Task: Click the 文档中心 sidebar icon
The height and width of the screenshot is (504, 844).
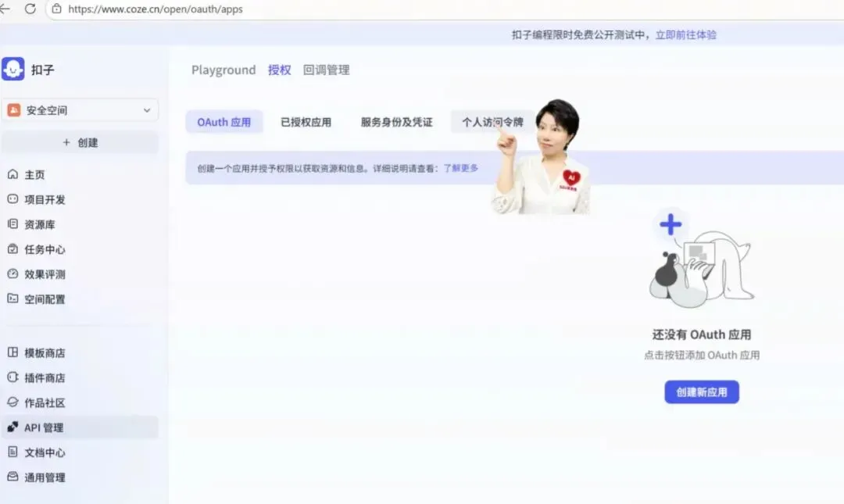Action: 13,452
